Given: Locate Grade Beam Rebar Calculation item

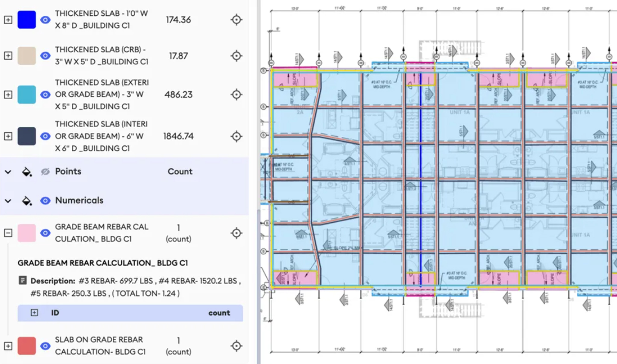Looking at the screenshot, I should click(236, 233).
